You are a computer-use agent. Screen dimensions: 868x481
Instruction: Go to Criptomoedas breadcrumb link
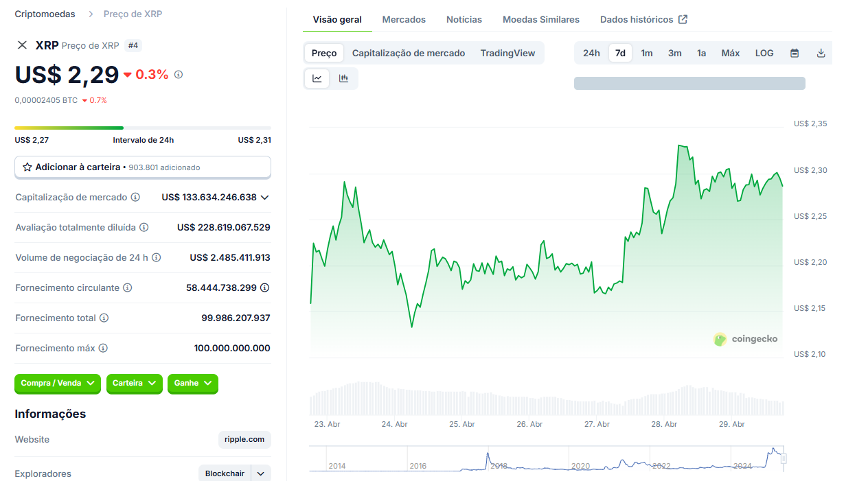tap(45, 14)
